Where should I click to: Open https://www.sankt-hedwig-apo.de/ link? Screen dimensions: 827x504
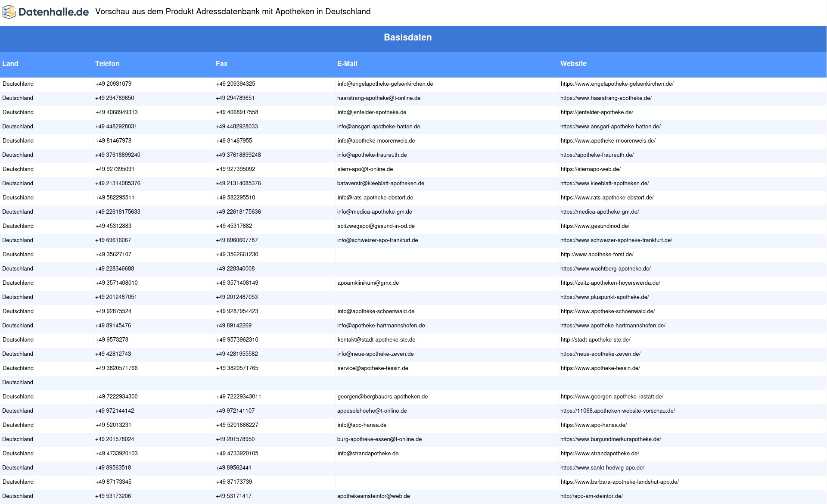click(x=602, y=468)
